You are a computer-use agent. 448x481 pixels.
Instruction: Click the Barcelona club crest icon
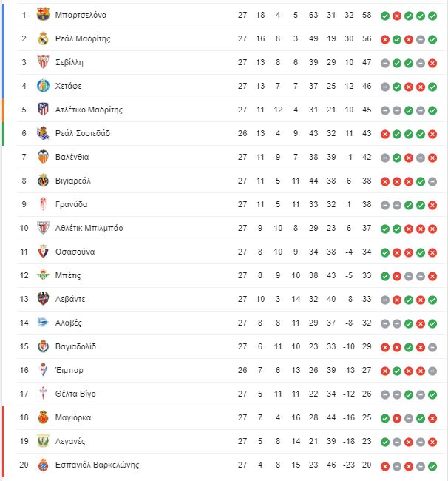(43, 15)
